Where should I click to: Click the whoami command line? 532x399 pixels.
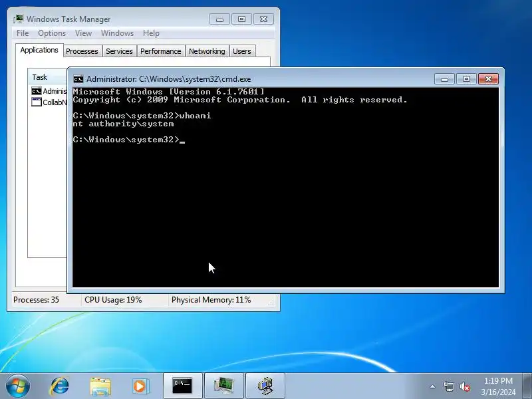142,116
